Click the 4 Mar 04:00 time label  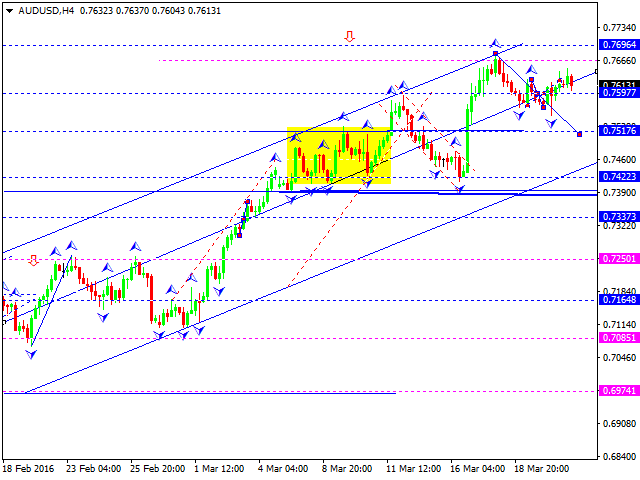click(283, 469)
